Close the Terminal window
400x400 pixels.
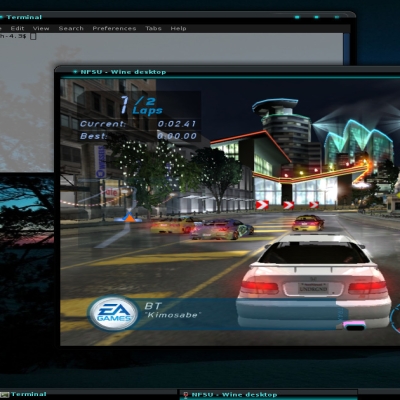(x=337, y=17)
